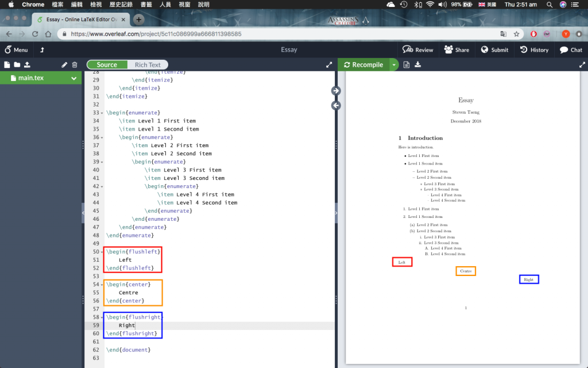Open the 檔案 menu
Viewport: 588px width, 368px height.
point(57,5)
